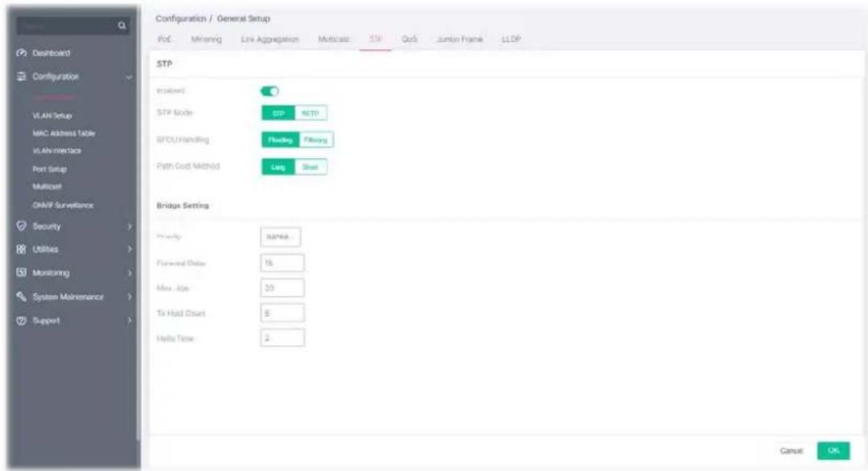Screen dimensions: 868x471
Task: Switch to the Link Aggregation tab
Action: point(269,40)
